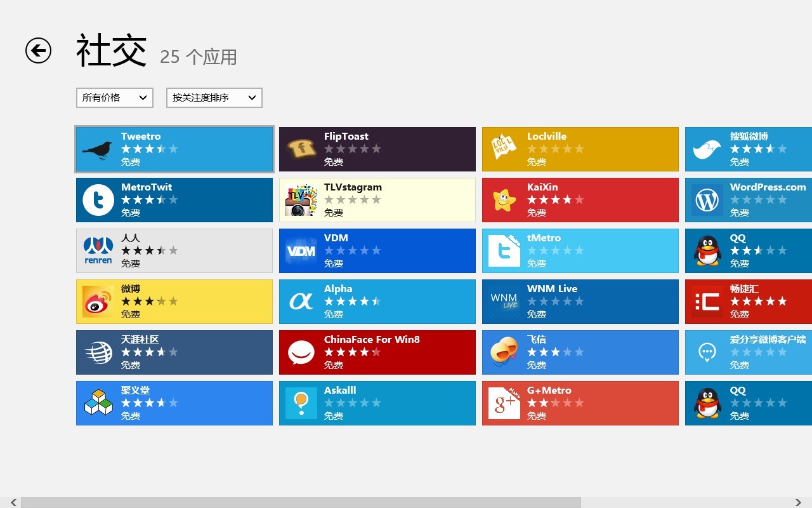Select the Alpha app name
This screenshot has height=508, width=812.
[338, 288]
